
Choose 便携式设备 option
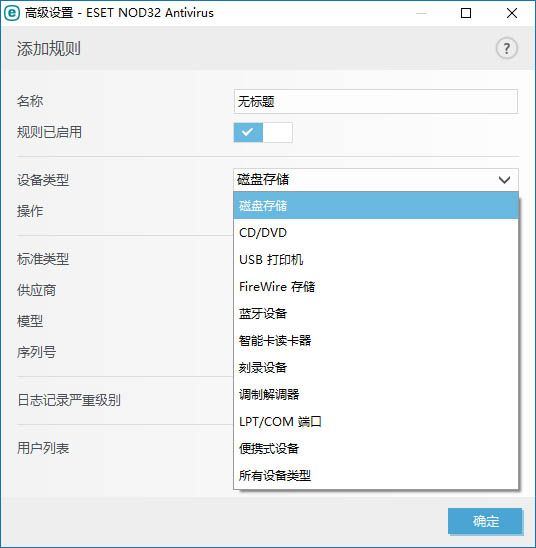pos(376,448)
